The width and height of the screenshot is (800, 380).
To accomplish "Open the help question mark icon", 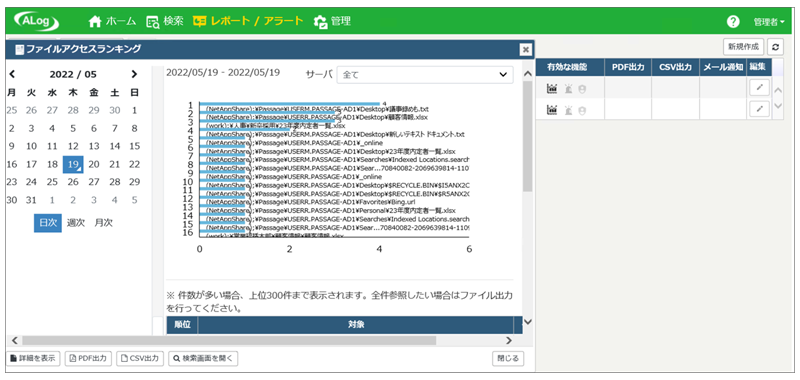I will pos(733,22).
